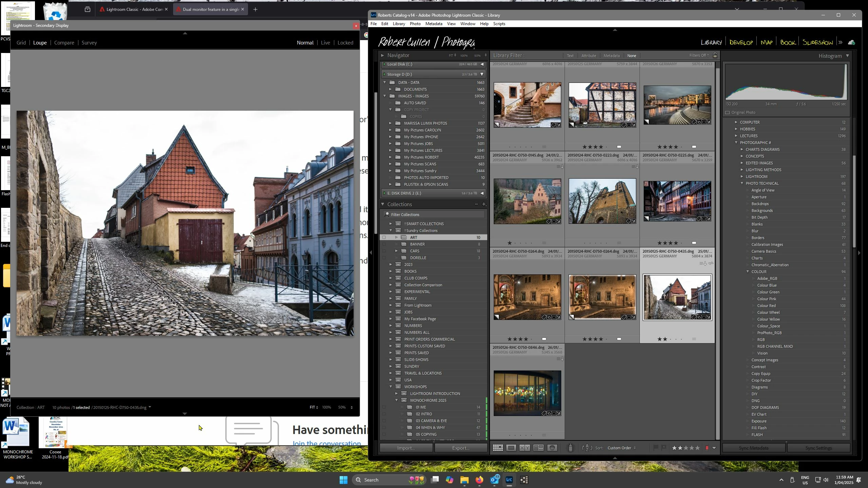Check the box beside the ART collection
Image resolution: width=868 pixels, height=488 pixels.
[x=384, y=237]
